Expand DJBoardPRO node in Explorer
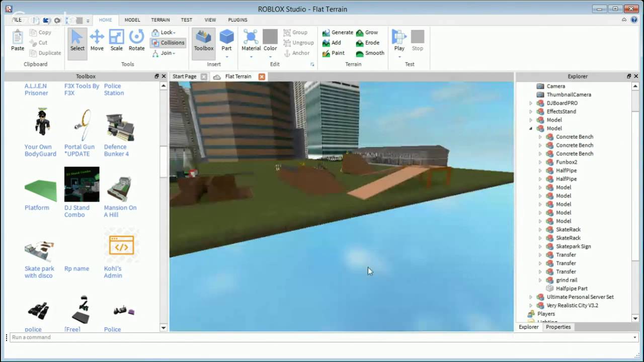 point(531,103)
